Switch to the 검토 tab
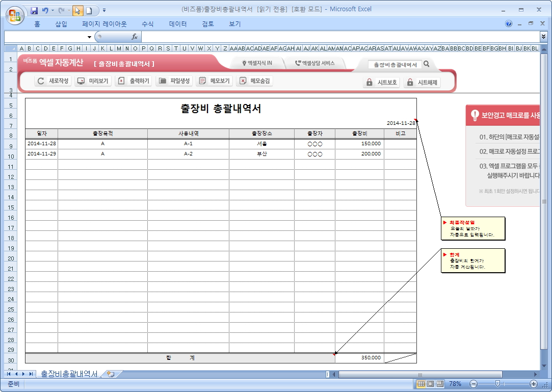The image size is (552, 392). point(208,24)
